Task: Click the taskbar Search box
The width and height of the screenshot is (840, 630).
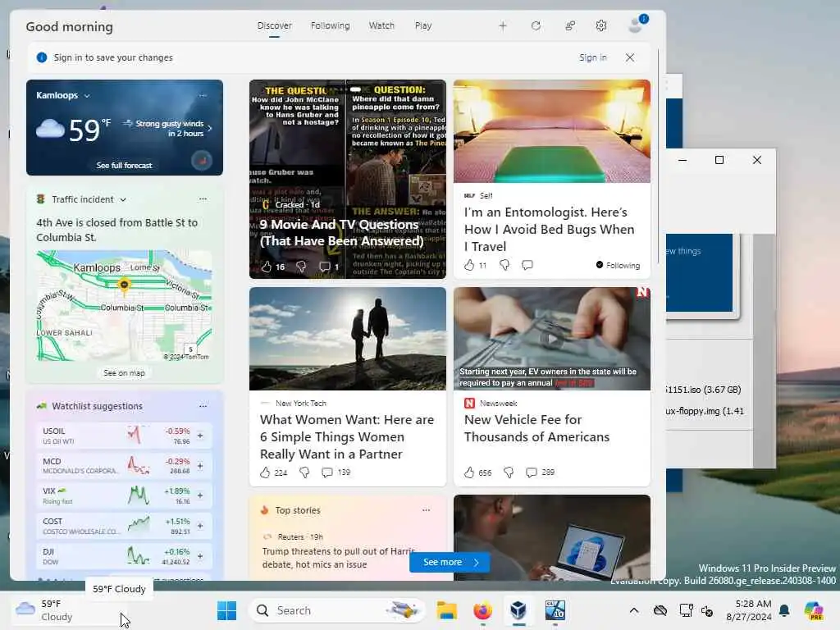Action: click(x=336, y=610)
